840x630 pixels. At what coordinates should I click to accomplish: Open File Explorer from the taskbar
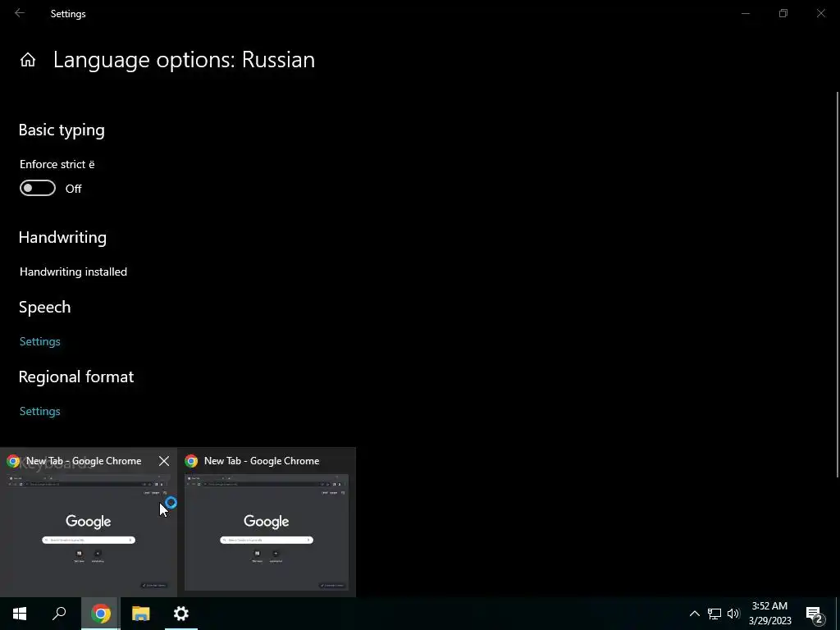pos(141,614)
